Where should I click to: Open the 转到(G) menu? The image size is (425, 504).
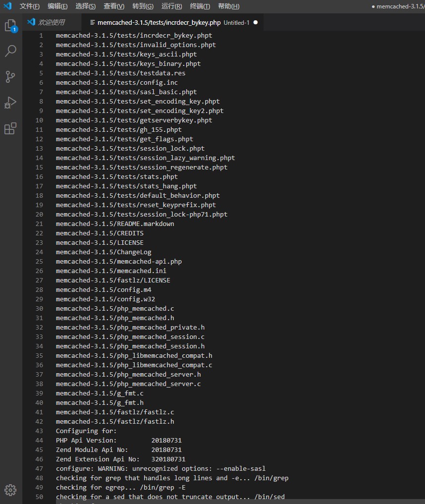[x=143, y=6]
